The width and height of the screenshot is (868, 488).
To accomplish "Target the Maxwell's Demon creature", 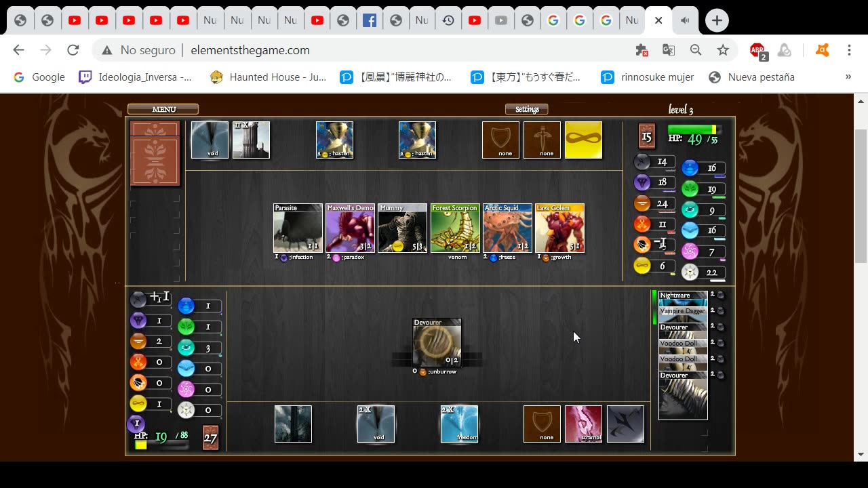I will point(350,228).
